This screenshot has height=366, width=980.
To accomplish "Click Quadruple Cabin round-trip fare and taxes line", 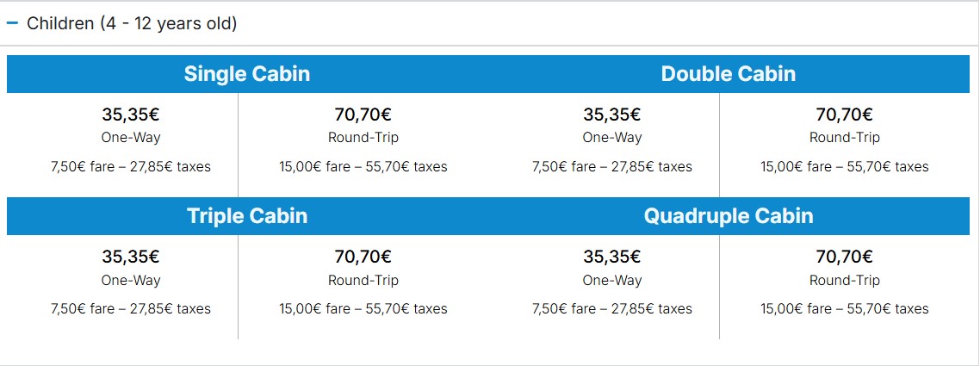I will tap(845, 308).
